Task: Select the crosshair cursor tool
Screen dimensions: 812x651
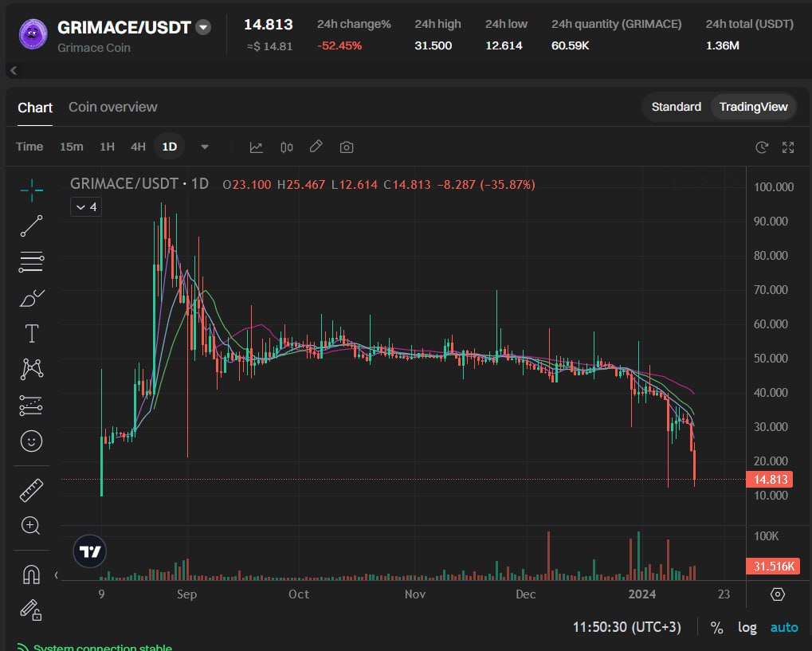Action: (x=32, y=190)
